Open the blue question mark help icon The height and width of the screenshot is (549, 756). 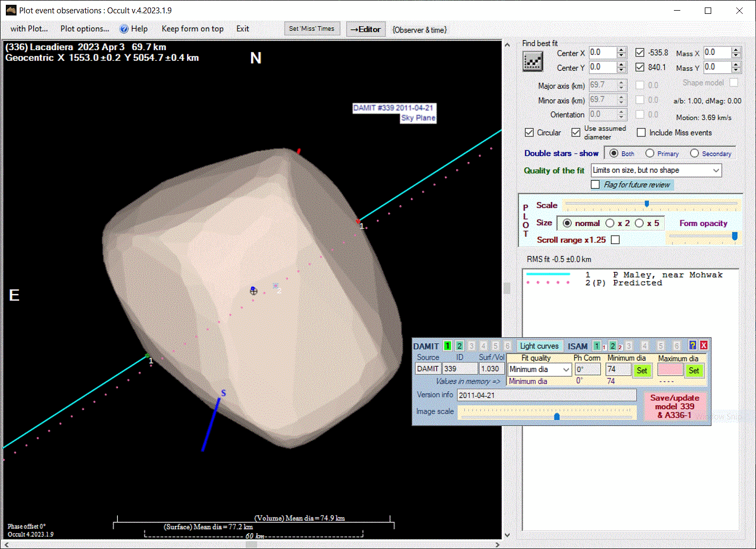tap(693, 345)
